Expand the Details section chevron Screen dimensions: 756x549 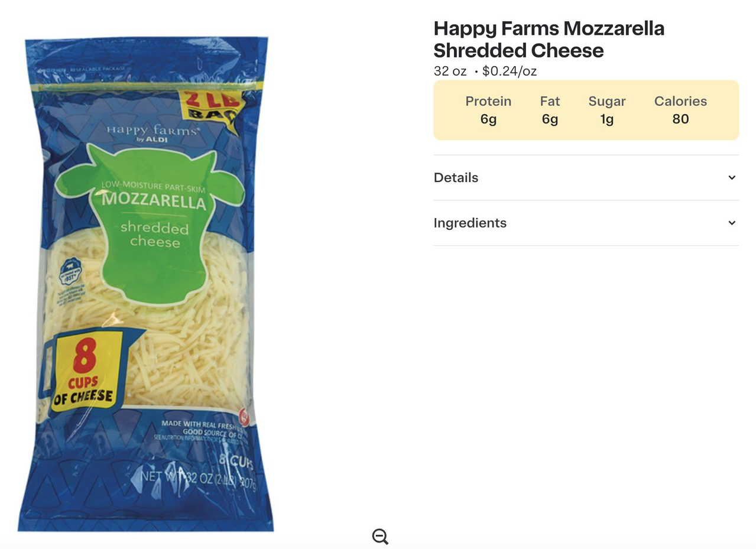coord(732,177)
